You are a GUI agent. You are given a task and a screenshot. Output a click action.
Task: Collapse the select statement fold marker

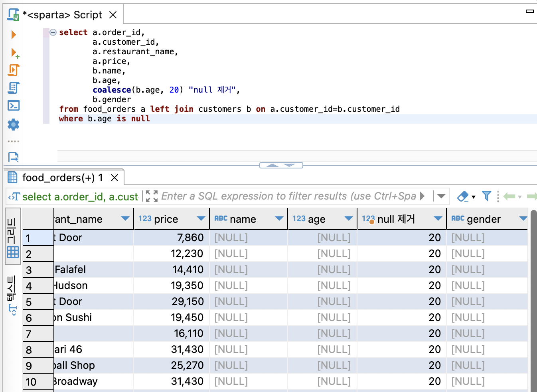tap(53, 32)
